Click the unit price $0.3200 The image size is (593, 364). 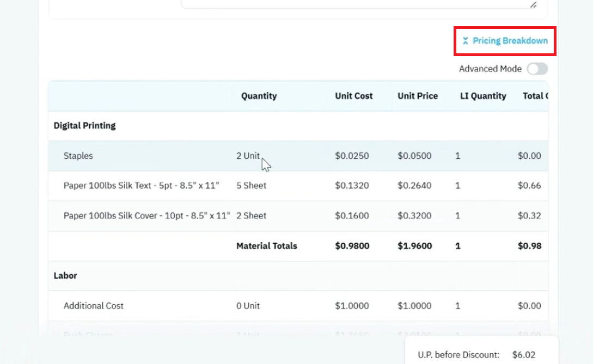(x=414, y=215)
